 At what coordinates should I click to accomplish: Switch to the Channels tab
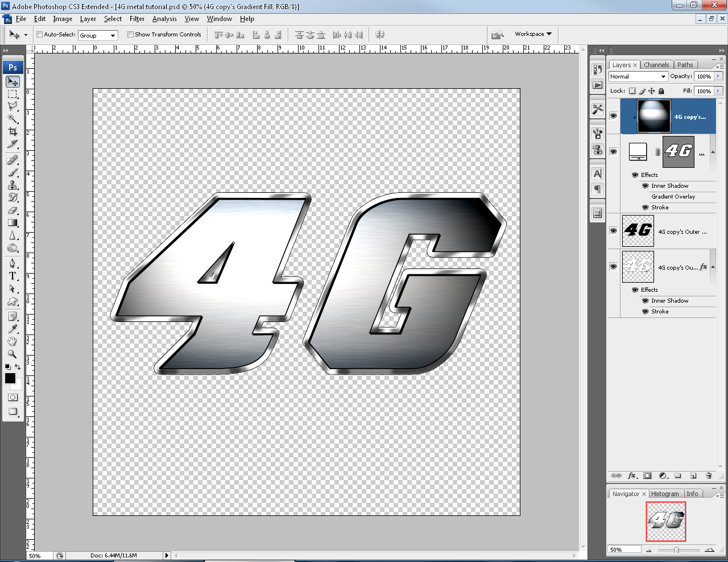(656, 65)
